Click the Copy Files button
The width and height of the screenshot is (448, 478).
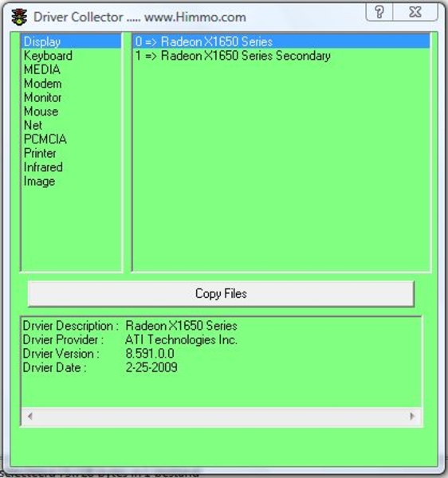(221, 293)
